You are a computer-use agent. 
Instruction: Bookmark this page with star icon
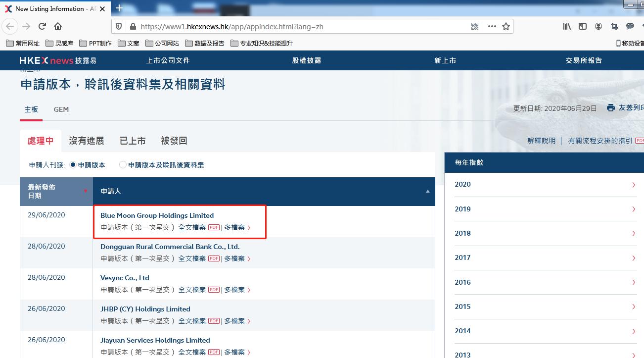coord(506,26)
